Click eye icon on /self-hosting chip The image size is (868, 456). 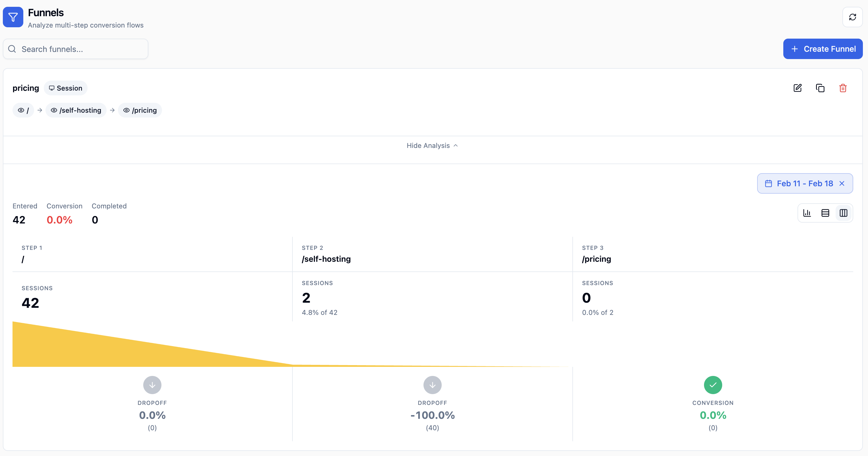[54, 110]
